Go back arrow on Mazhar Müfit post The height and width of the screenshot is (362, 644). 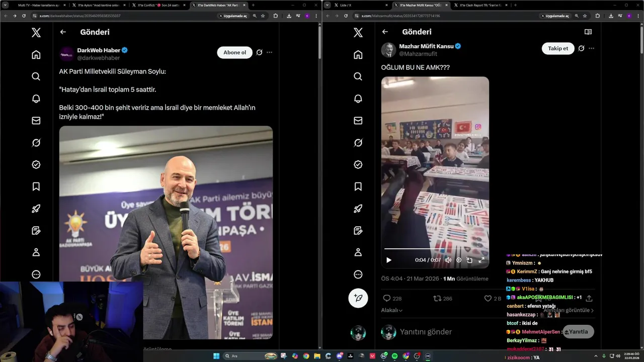[385, 32]
